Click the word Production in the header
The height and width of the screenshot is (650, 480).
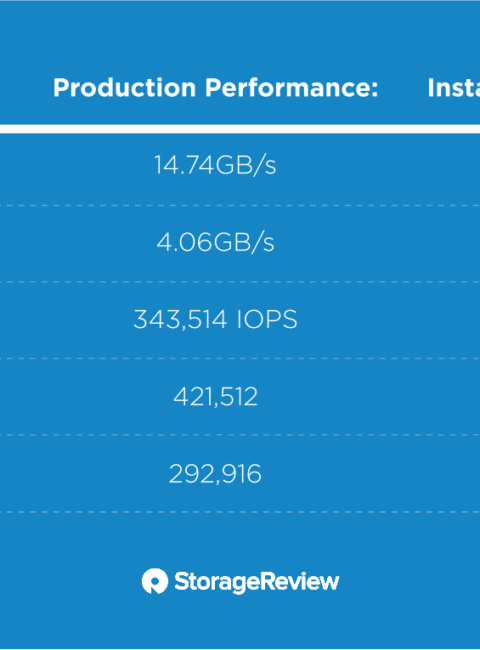pos(124,88)
